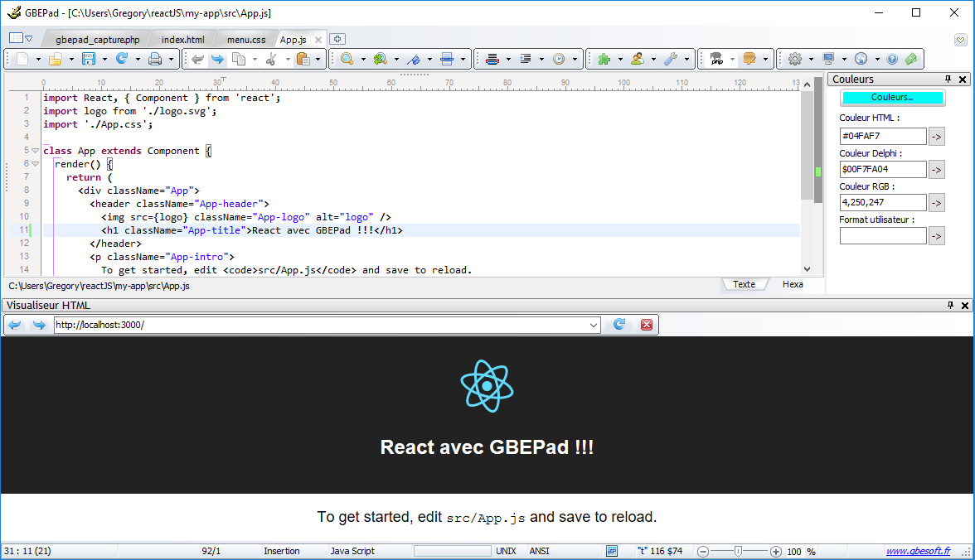Paste from clipboard icon in toolbar
975x560 pixels.
[303, 59]
